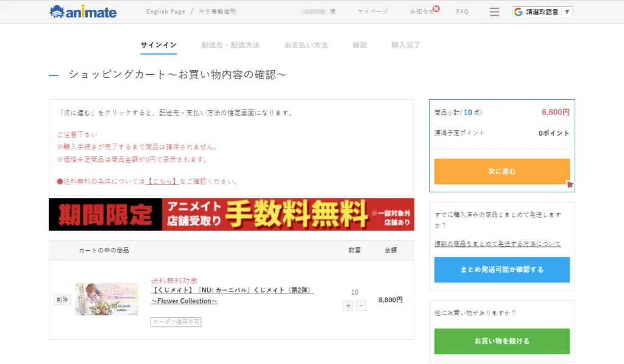Click the 0ポイント value
The image size is (624, 364).
click(x=553, y=133)
